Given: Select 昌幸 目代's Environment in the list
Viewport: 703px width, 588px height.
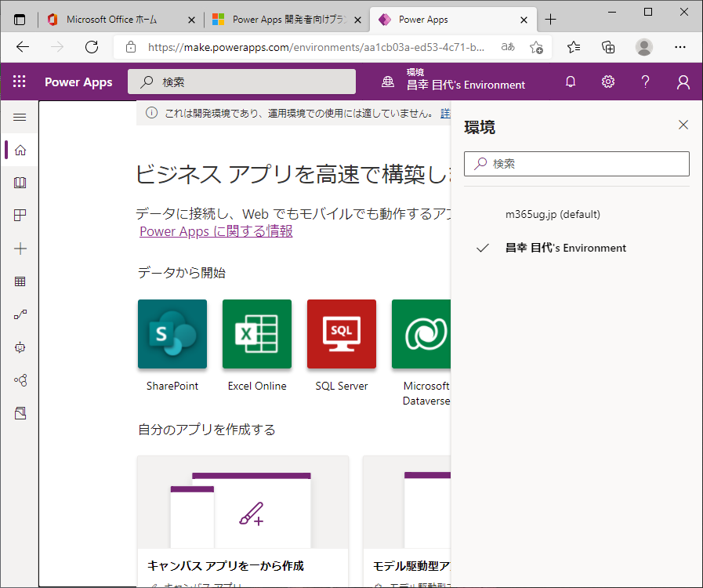Looking at the screenshot, I should pyautogui.click(x=565, y=248).
